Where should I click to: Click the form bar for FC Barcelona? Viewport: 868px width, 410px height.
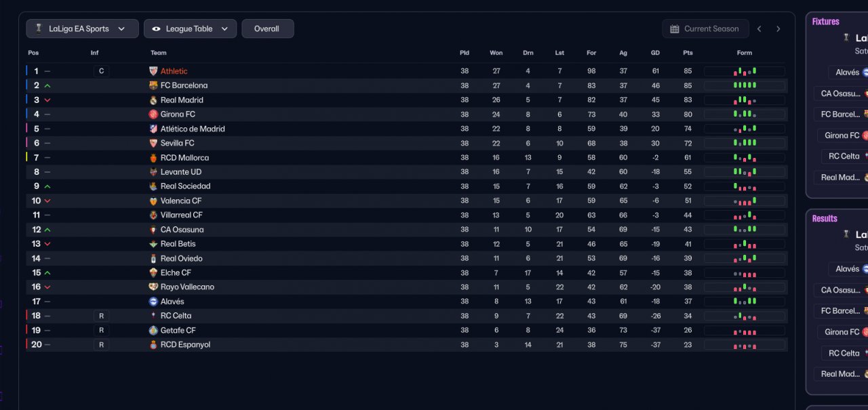pos(745,85)
